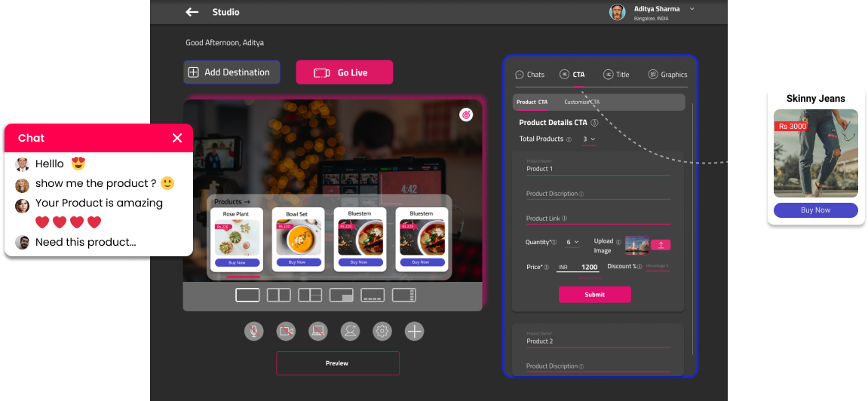Screen dimensions: 868x401
Task: Click the pink upload image button
Action: (x=660, y=244)
